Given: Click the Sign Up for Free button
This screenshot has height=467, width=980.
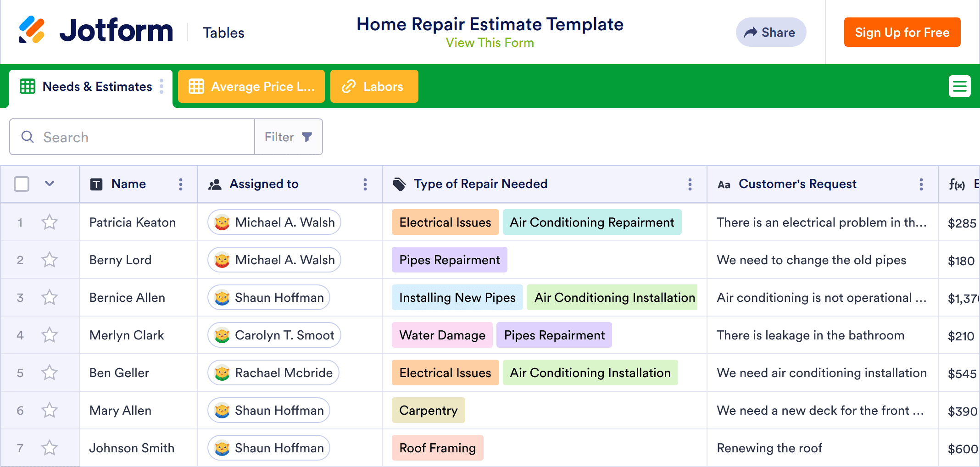Looking at the screenshot, I should point(902,32).
